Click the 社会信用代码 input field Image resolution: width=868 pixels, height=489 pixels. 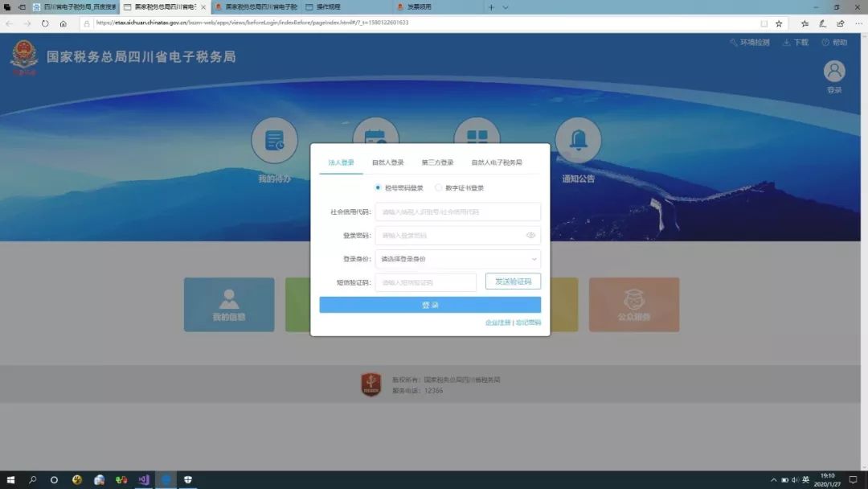pyautogui.click(x=457, y=212)
